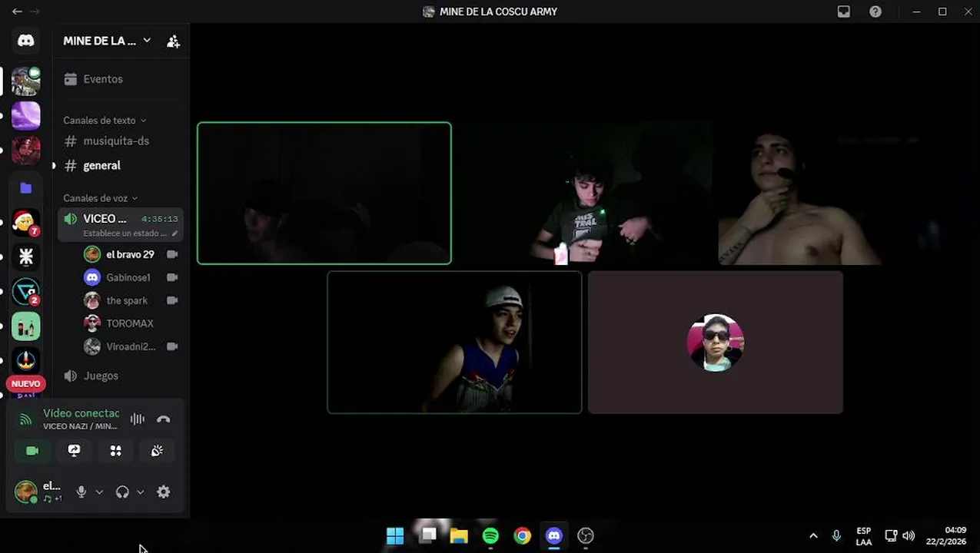
Task: Open the green bottles server icon
Action: pyautogui.click(x=26, y=327)
